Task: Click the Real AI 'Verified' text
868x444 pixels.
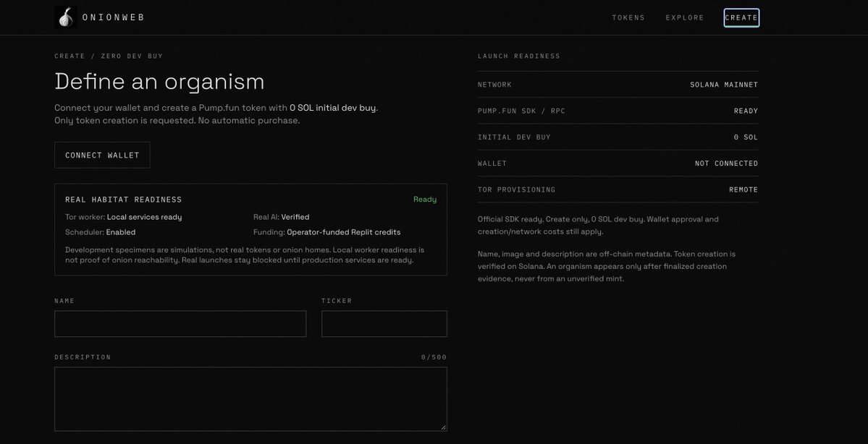Action: pos(295,217)
